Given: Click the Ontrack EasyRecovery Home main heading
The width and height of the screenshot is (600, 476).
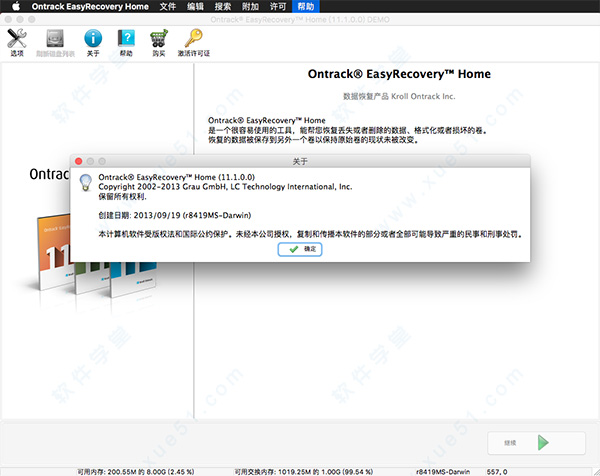Looking at the screenshot, I should click(x=399, y=73).
